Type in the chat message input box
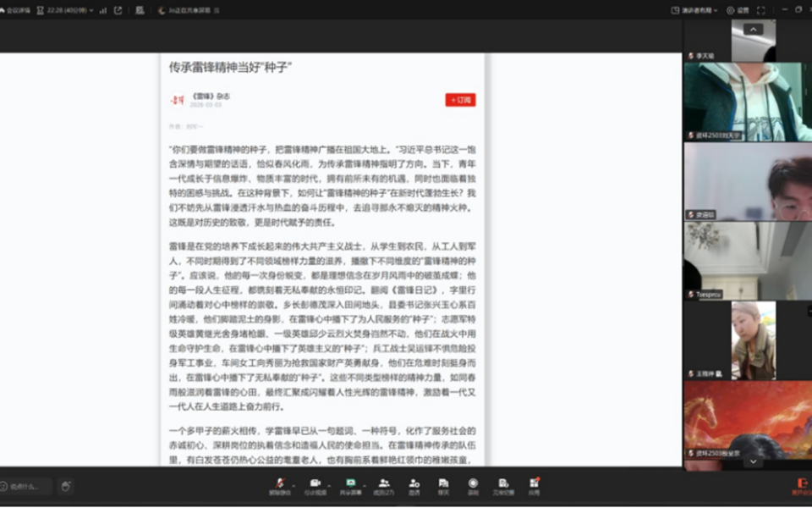The image size is (812, 508). tap(25, 486)
